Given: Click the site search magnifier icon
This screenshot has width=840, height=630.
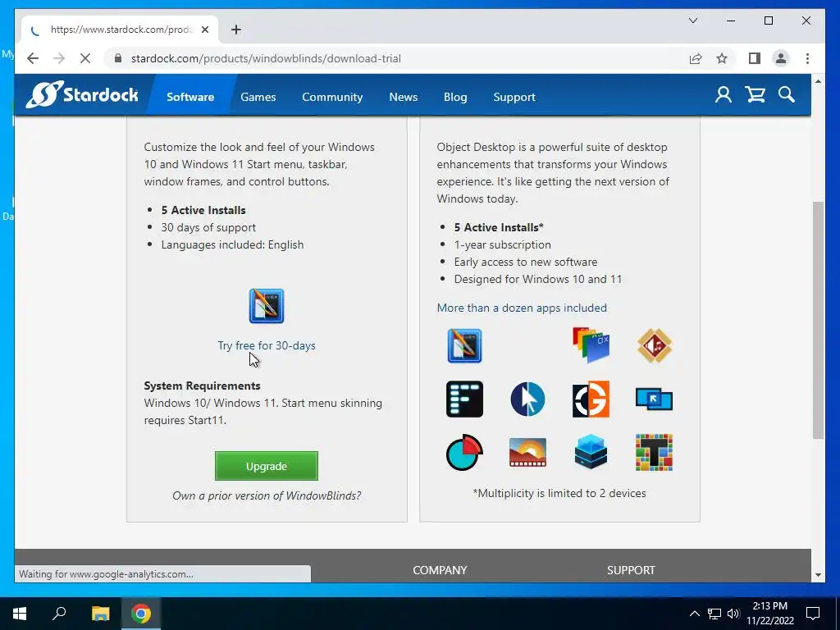Looking at the screenshot, I should (x=787, y=95).
